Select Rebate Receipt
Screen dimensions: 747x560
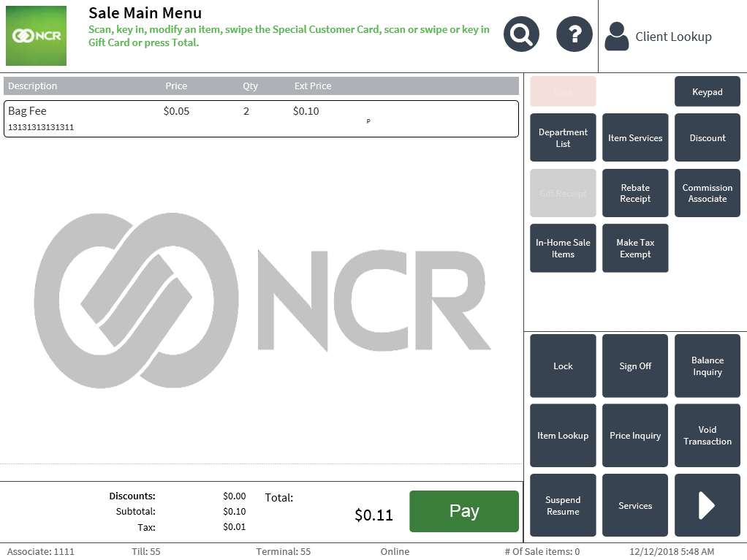635,193
